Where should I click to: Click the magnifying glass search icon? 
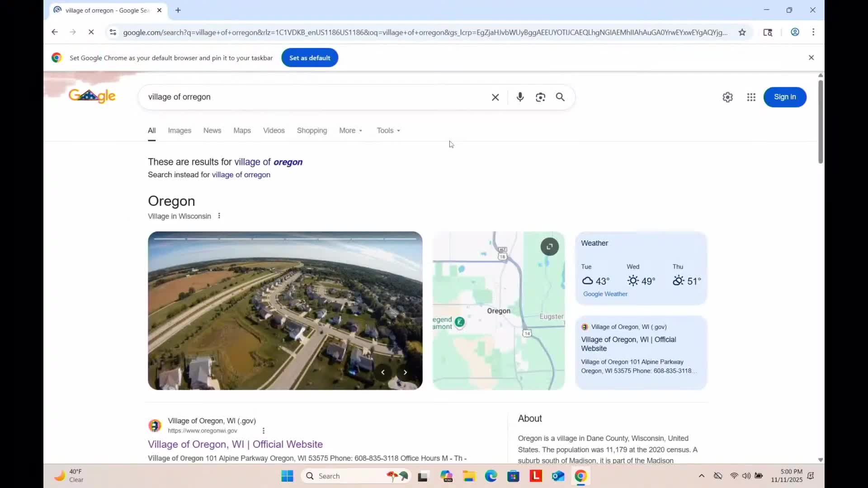pyautogui.click(x=560, y=97)
